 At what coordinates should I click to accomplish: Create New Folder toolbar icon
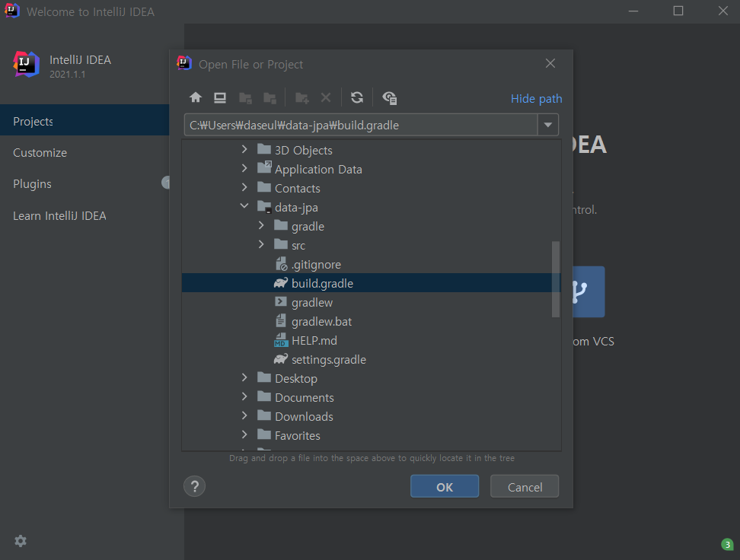pos(301,98)
